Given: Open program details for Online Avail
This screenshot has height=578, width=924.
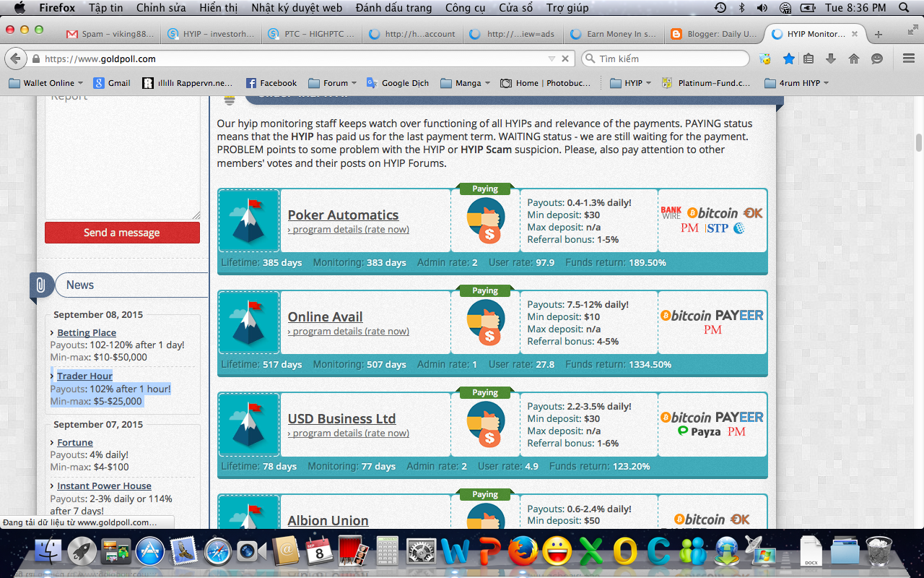Looking at the screenshot, I should pyautogui.click(x=348, y=332).
